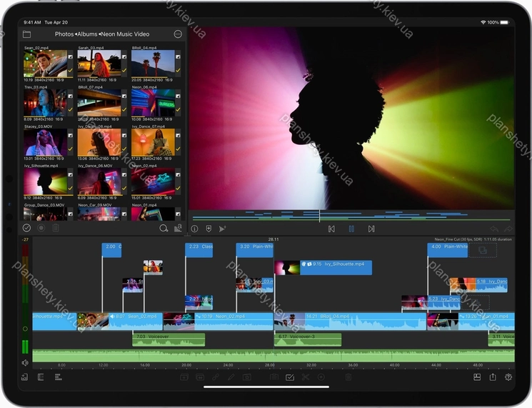Click the clip info icon under preview

[194, 229]
